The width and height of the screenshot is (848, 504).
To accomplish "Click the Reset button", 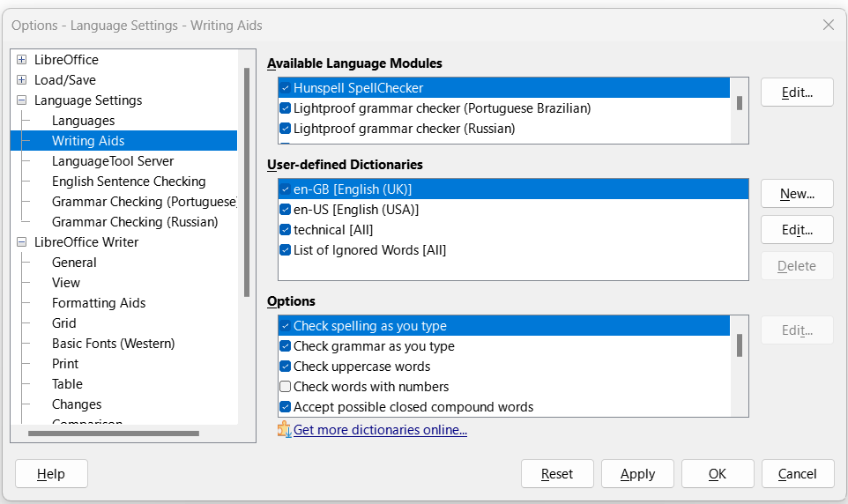I will (558, 474).
